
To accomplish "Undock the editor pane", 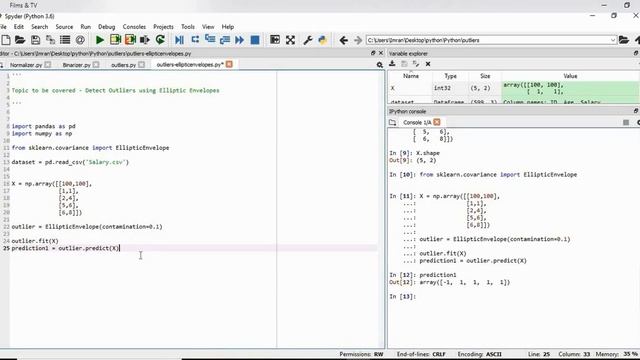I will coord(373,53).
